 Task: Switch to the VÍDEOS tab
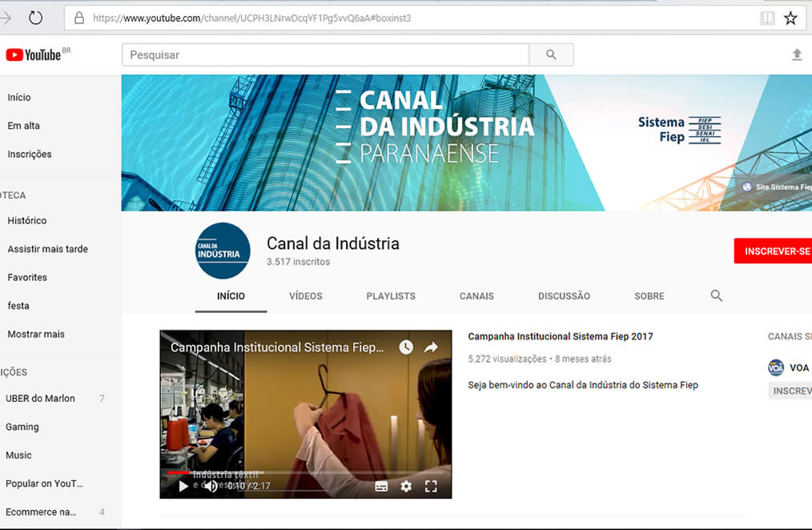[x=306, y=296]
